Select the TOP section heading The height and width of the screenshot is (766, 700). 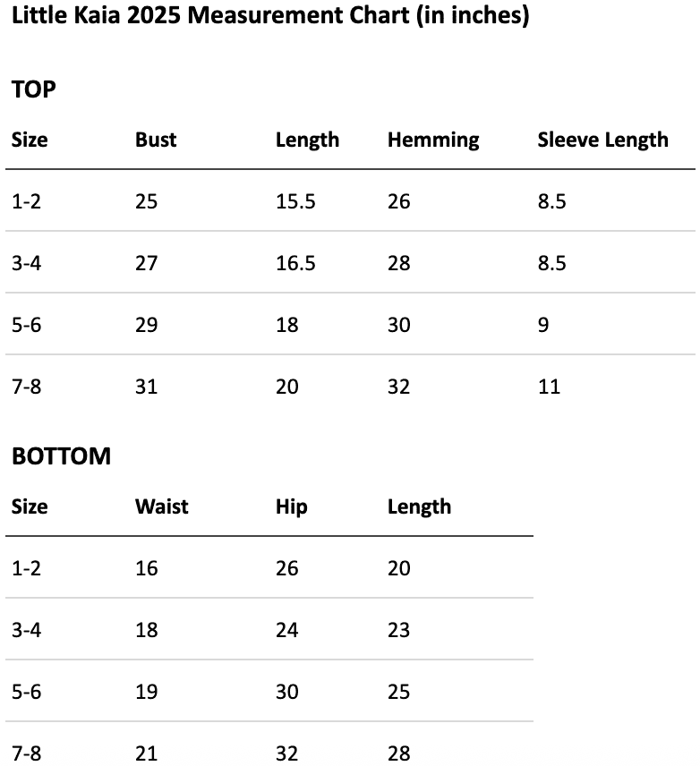click(x=34, y=89)
